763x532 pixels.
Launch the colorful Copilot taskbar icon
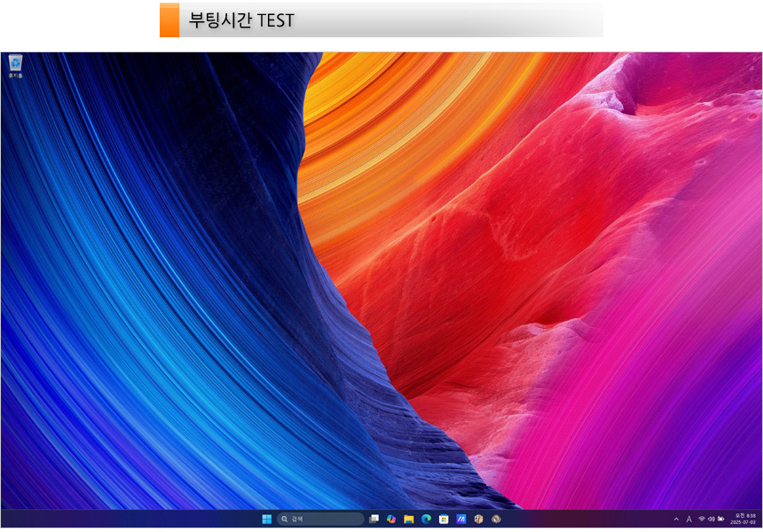click(x=391, y=519)
